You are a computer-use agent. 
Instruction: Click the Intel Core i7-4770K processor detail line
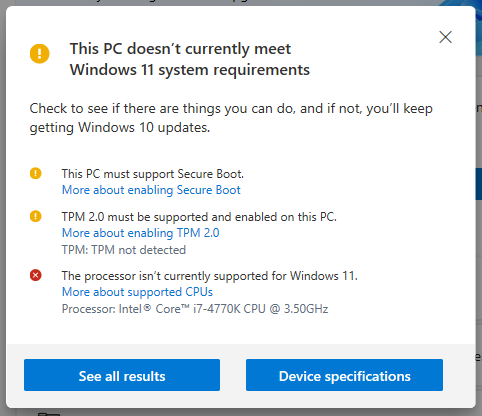[x=195, y=309]
